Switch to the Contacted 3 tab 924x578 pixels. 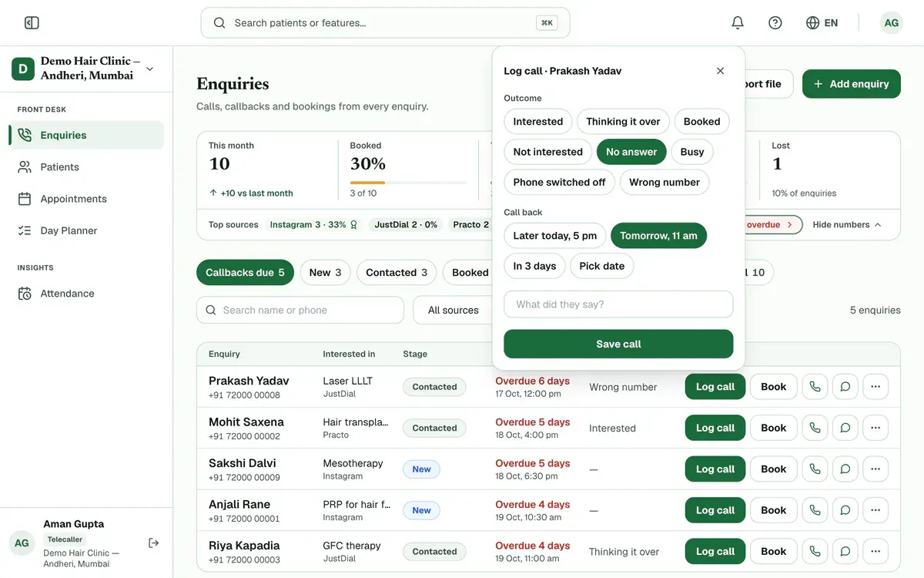[x=397, y=273]
